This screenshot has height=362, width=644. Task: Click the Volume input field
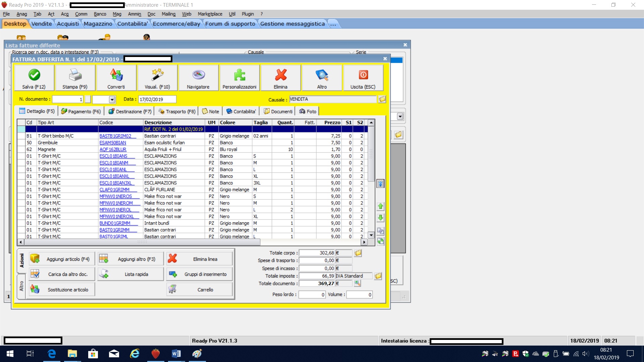coord(359,295)
